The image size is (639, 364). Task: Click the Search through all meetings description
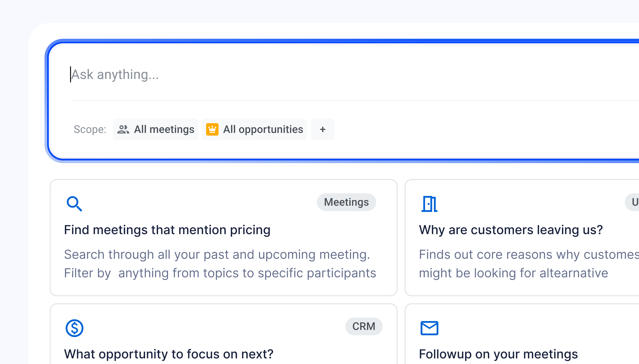pos(220,264)
